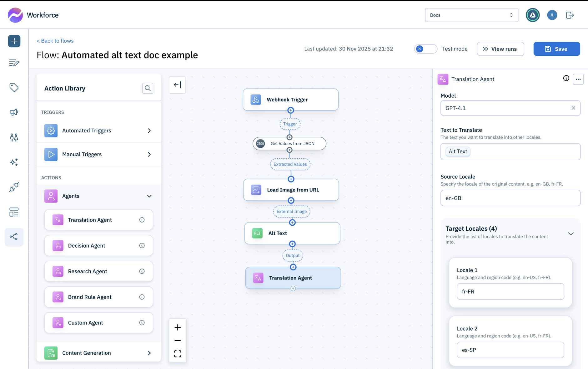Open the Docs dropdown in top bar
Screen dimensions: 588x369
(471, 15)
